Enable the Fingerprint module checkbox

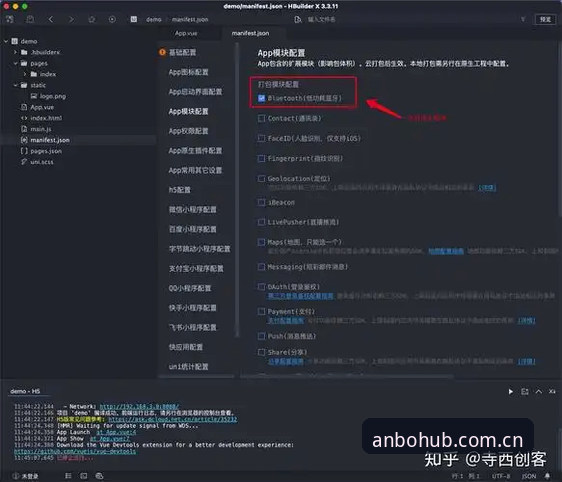261,158
